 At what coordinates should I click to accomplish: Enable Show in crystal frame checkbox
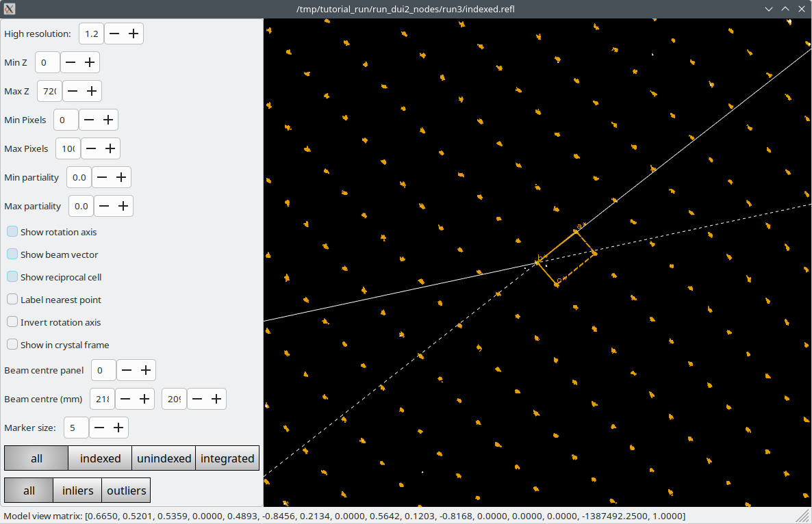[12, 345]
